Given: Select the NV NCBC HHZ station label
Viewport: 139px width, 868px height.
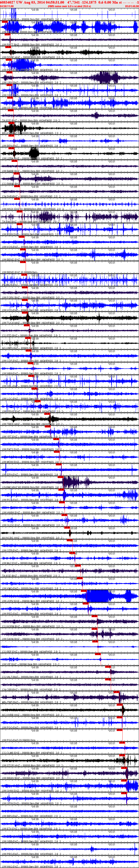Looking at the screenshot, I should click(10, 538).
